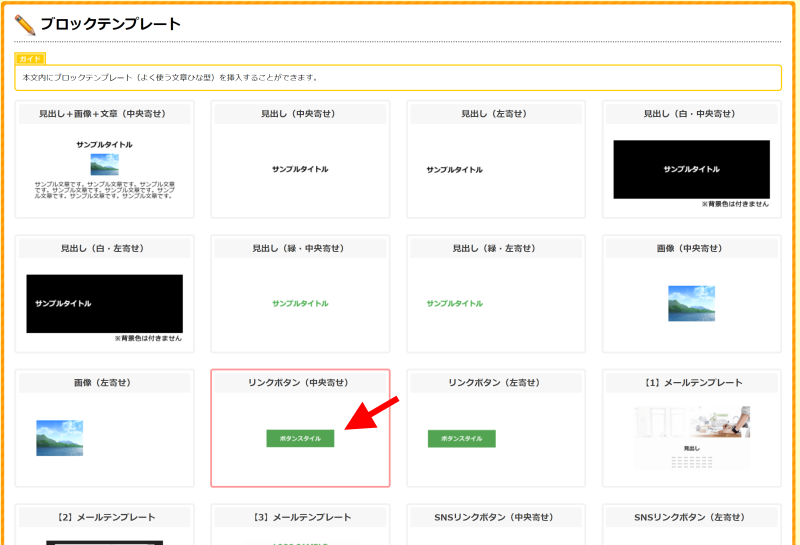The image size is (800, 545).
Task: Select the 見出し（緑・左寄せ） template
Action: pos(496,293)
